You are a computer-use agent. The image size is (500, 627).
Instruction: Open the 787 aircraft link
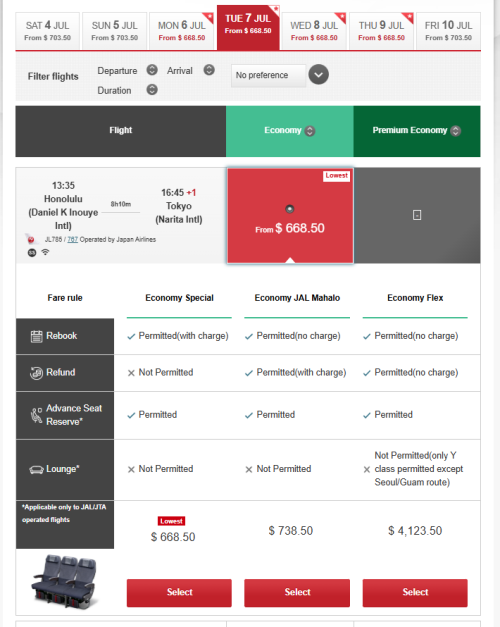tap(72, 240)
